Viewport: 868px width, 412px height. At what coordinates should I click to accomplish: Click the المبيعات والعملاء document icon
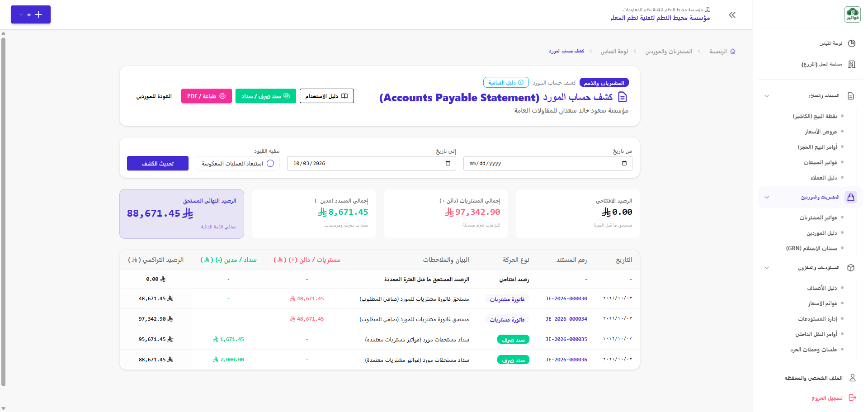(851, 96)
